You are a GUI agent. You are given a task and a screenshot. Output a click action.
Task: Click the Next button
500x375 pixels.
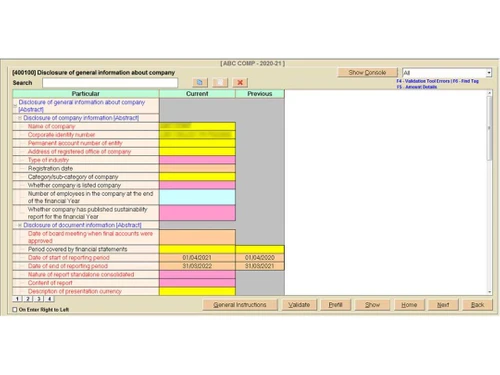point(443,305)
